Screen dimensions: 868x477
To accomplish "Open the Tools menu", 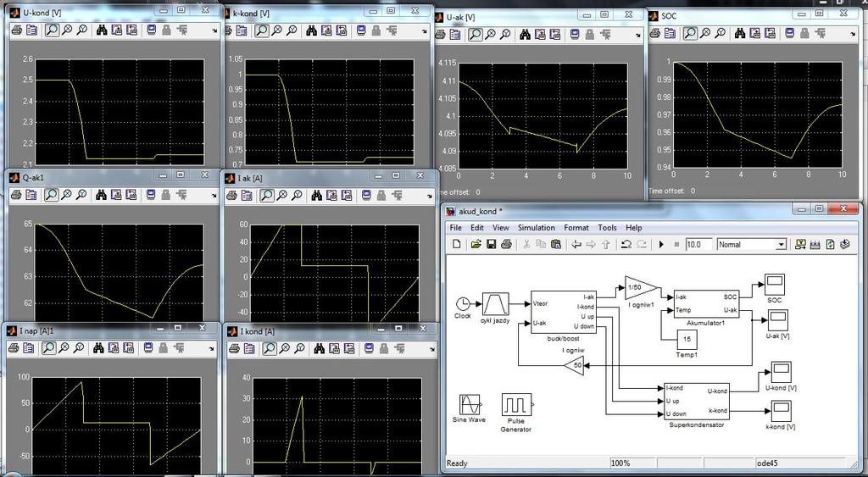I will point(607,227).
